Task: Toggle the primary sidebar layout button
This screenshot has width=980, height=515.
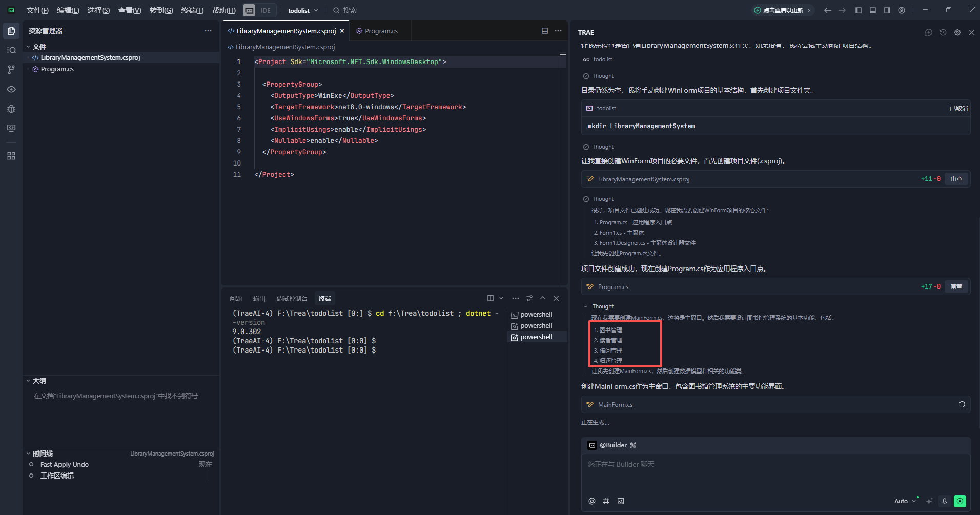Action: coord(859,10)
